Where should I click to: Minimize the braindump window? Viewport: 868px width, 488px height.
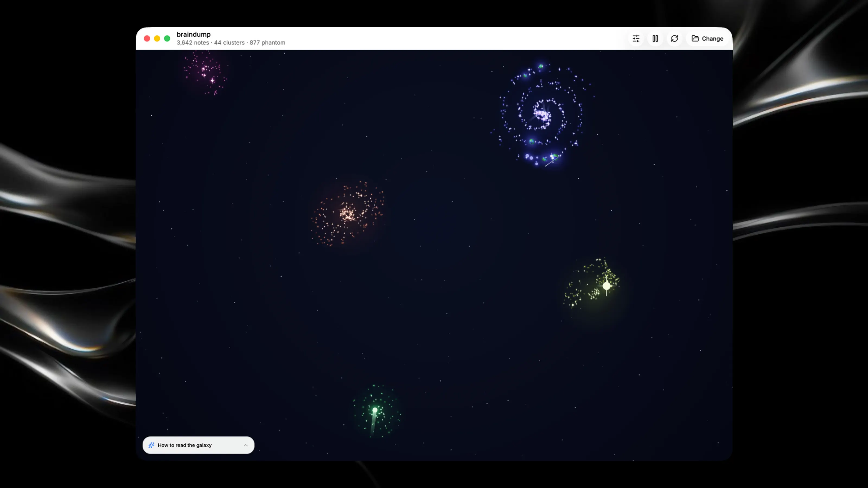pos(157,38)
